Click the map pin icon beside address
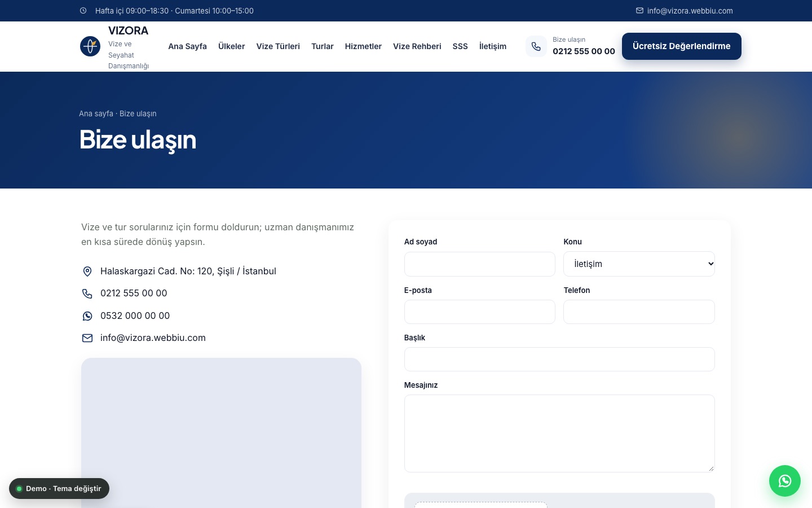This screenshot has width=812, height=508. (87, 271)
